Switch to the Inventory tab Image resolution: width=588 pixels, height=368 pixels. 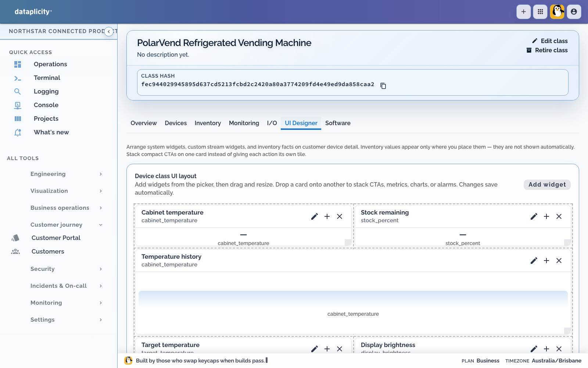pyautogui.click(x=208, y=123)
